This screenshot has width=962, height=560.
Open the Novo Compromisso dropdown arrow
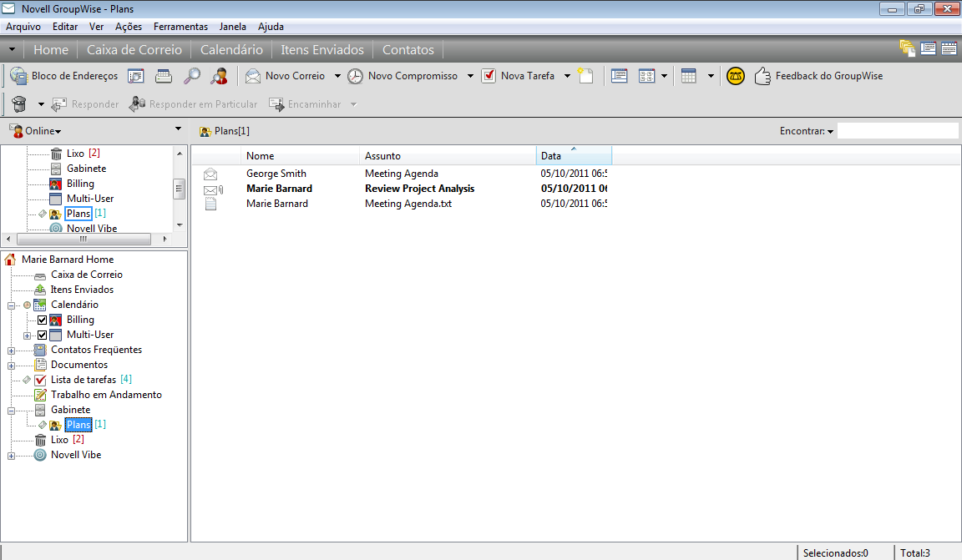click(x=471, y=76)
